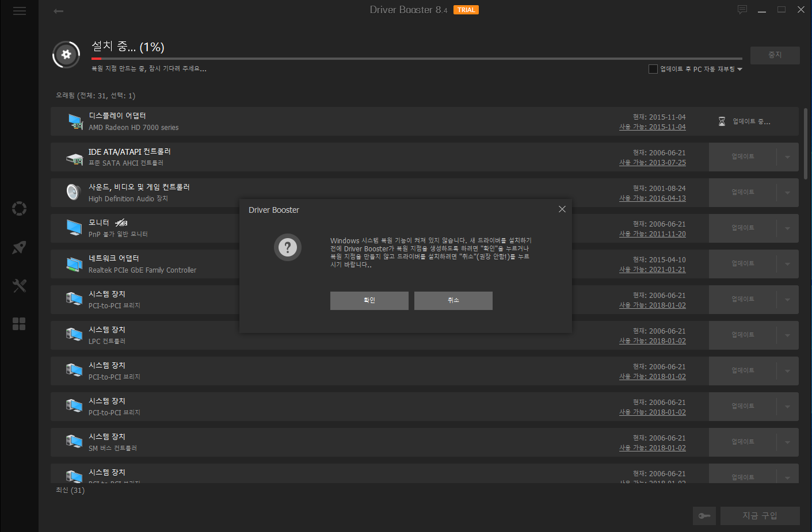The width and height of the screenshot is (812, 532).
Task: Expand update options for SM 버스 컨트롤러 row
Action: pyautogui.click(x=787, y=442)
